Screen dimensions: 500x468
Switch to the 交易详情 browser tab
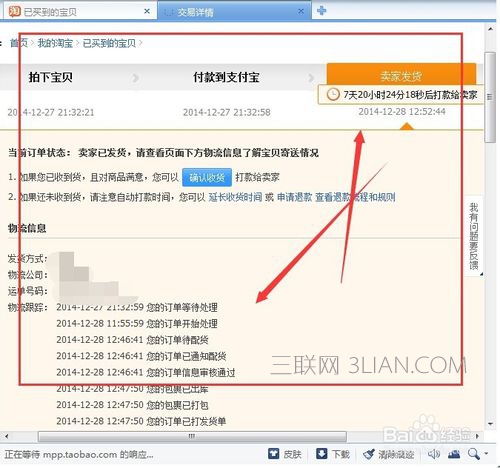[235, 12]
